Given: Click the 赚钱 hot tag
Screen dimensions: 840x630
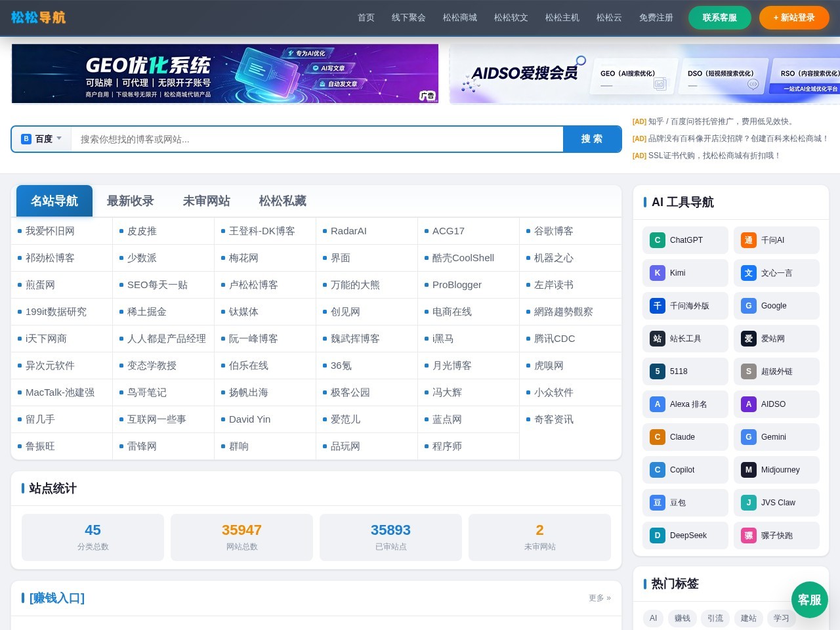Looking at the screenshot, I should (x=682, y=618).
